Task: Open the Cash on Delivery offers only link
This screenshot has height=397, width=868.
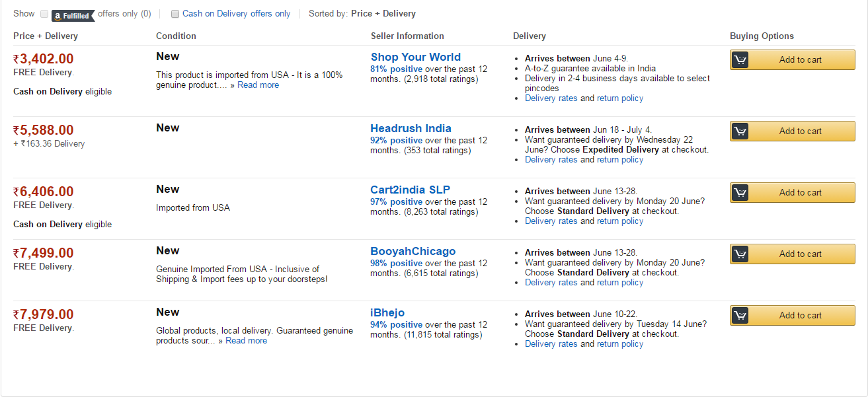Action: coord(236,14)
